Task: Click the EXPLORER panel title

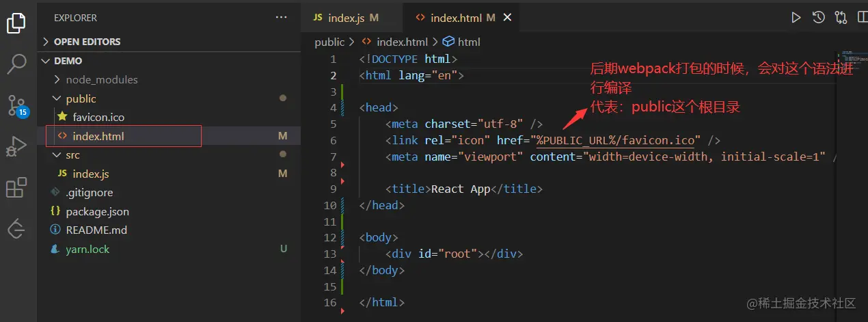Action: [x=75, y=18]
